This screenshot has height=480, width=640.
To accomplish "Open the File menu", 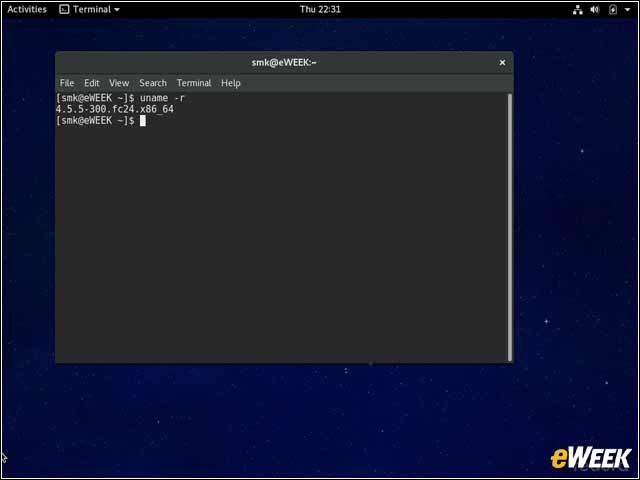I will (x=67, y=83).
